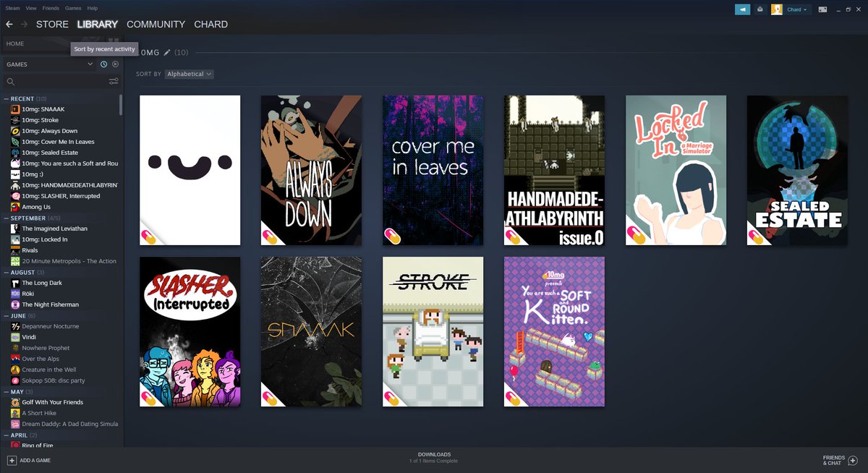The width and height of the screenshot is (868, 473).
Task: Open the SNAAAK game cover
Action: [312, 332]
